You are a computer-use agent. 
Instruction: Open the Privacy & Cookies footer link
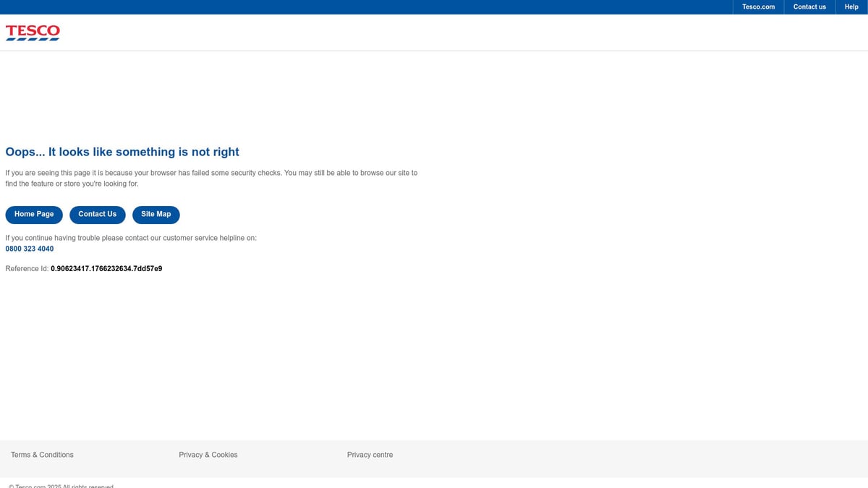pyautogui.click(x=208, y=455)
